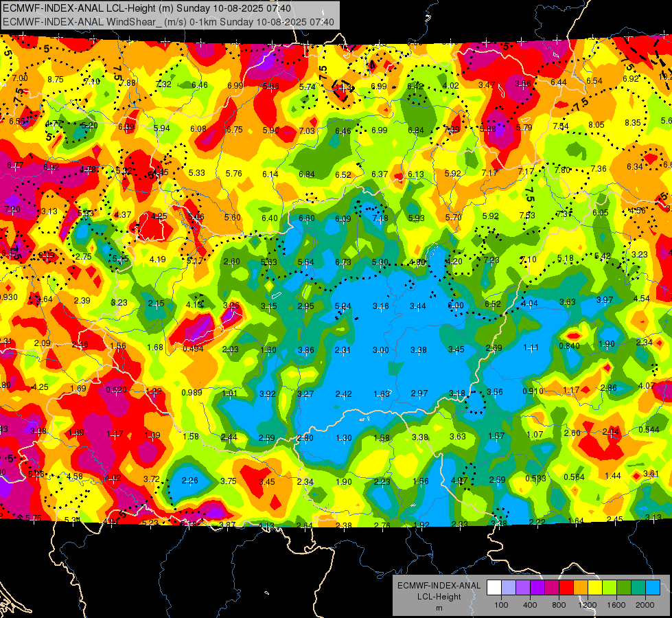The image size is (672, 618).
Task: Click the WindShear 0-1km title line
Action: click(x=168, y=22)
